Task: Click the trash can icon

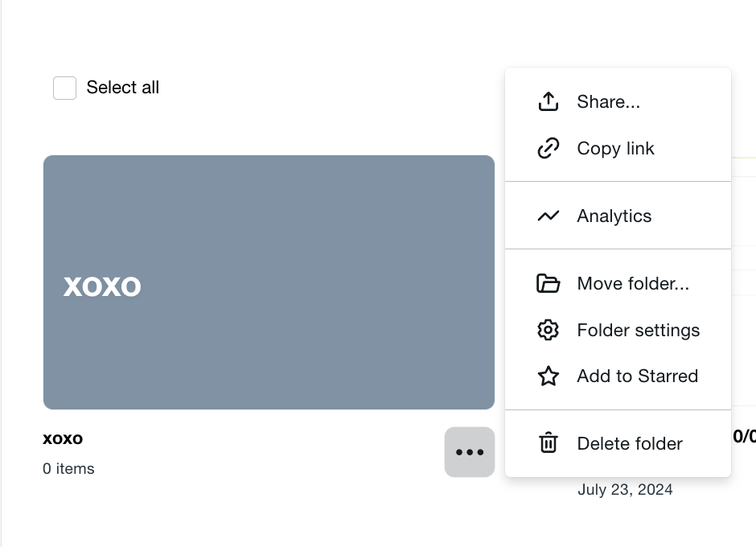Action: point(549,442)
